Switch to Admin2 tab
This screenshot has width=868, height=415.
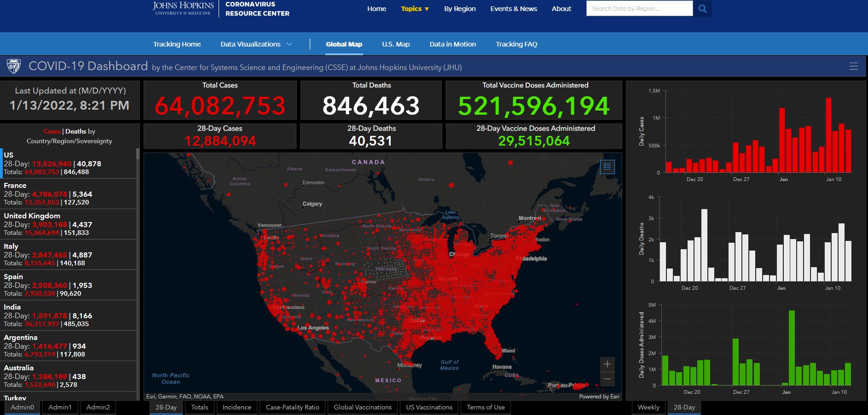pyautogui.click(x=98, y=407)
